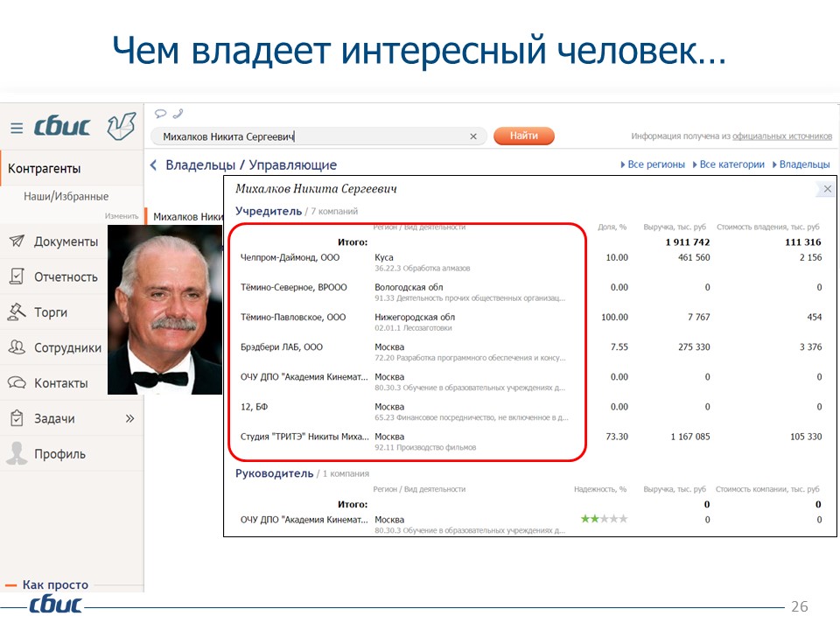Click the Нижегородская обл region text
840x630 pixels.
point(415,318)
